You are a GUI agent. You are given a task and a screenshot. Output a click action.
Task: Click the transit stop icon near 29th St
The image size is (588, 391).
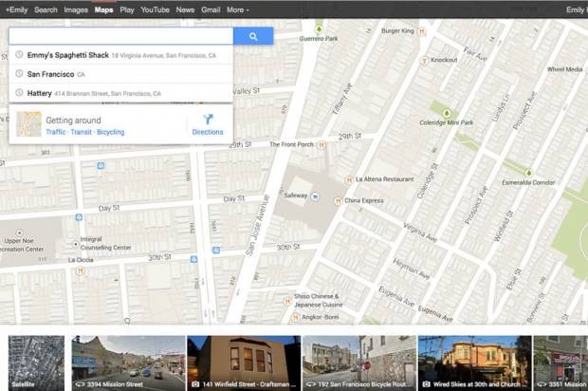point(101,165)
